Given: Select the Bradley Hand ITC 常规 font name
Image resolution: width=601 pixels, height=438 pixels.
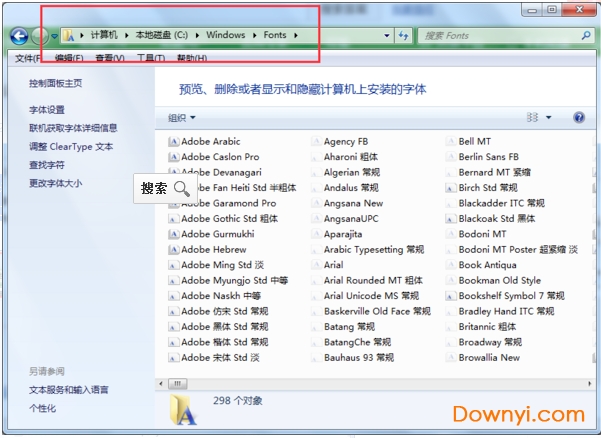Looking at the screenshot, I should point(506,312).
